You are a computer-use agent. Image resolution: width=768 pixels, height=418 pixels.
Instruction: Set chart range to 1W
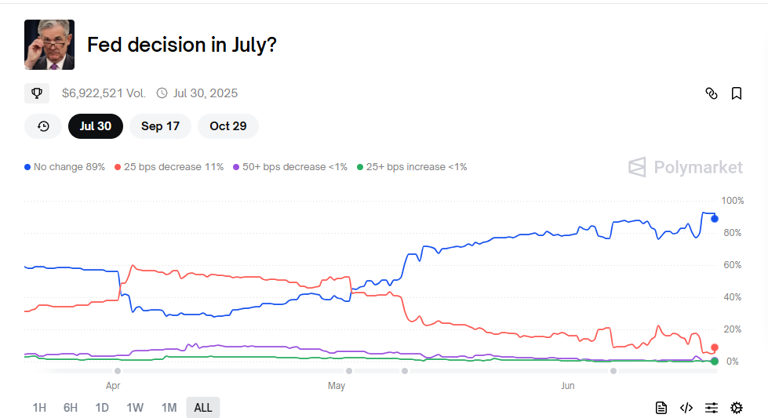[x=135, y=408]
